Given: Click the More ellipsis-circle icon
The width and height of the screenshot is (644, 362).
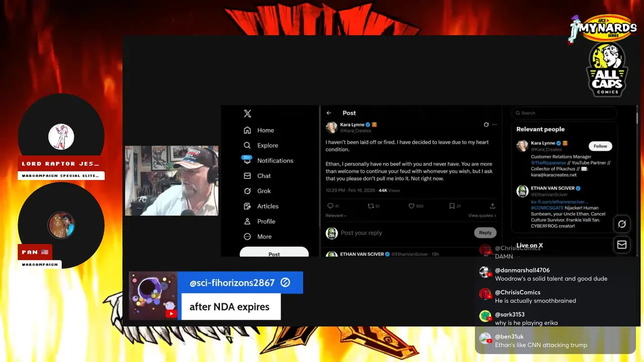Looking at the screenshot, I should pos(247,236).
